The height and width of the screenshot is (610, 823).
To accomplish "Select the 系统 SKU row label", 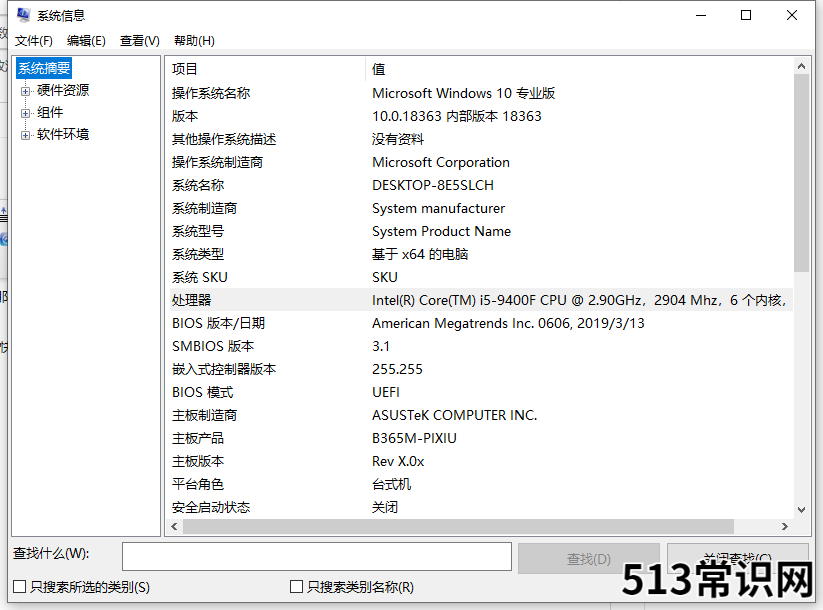I will pos(199,278).
